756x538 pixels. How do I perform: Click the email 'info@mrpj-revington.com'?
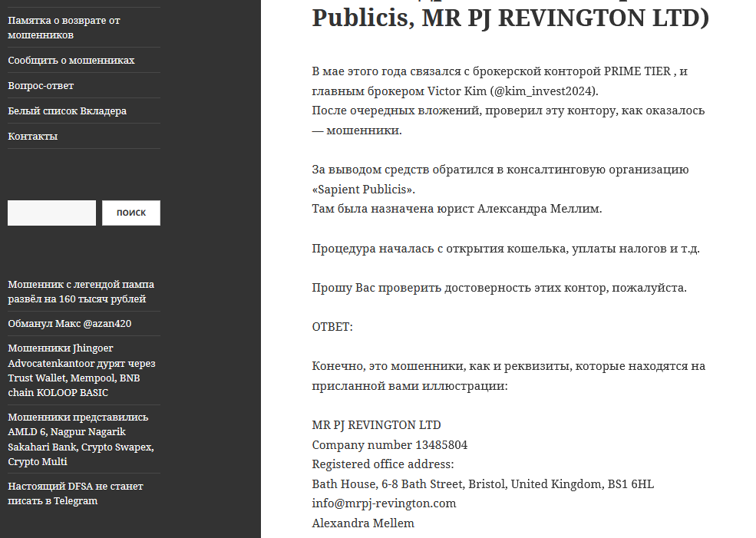[384, 503]
